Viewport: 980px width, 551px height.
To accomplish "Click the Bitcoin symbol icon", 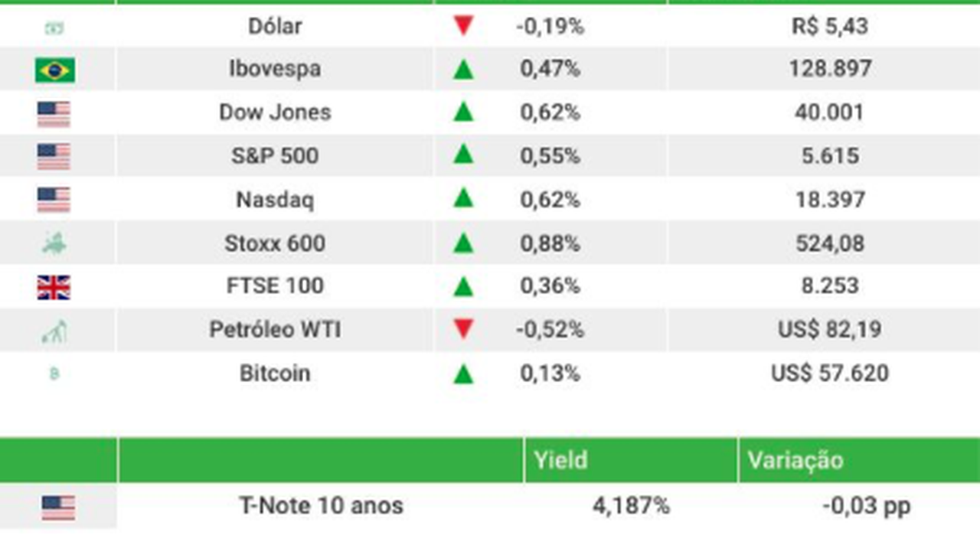I will [x=54, y=374].
